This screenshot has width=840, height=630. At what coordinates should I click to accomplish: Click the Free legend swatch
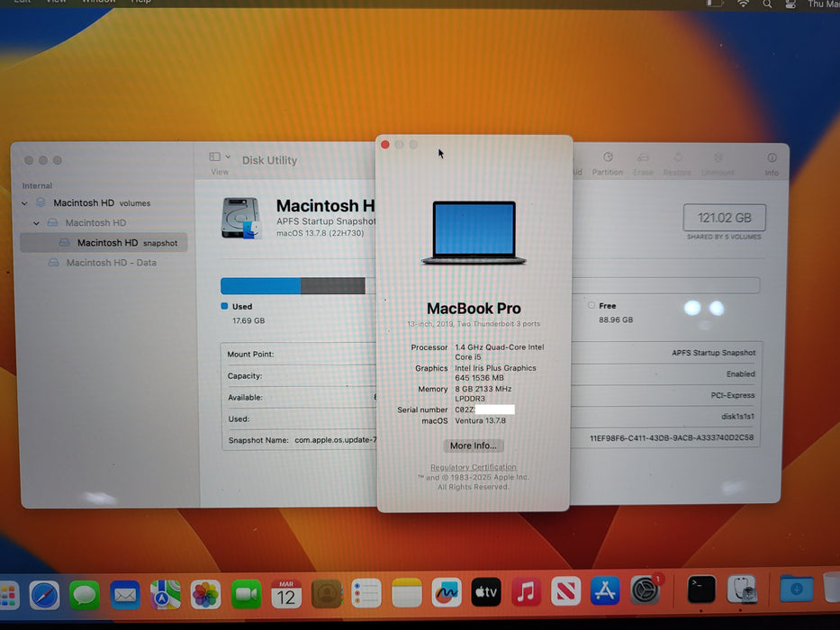pos(592,305)
